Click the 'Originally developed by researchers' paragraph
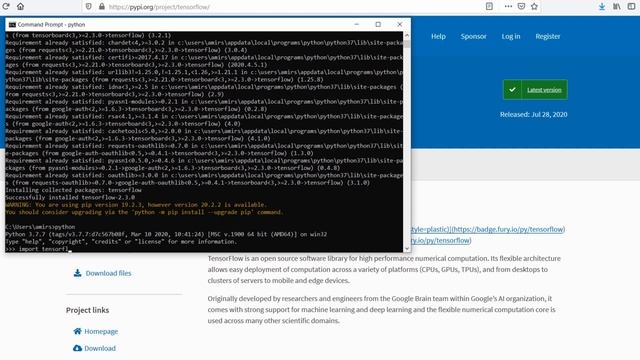640x360 pixels. click(x=381, y=309)
